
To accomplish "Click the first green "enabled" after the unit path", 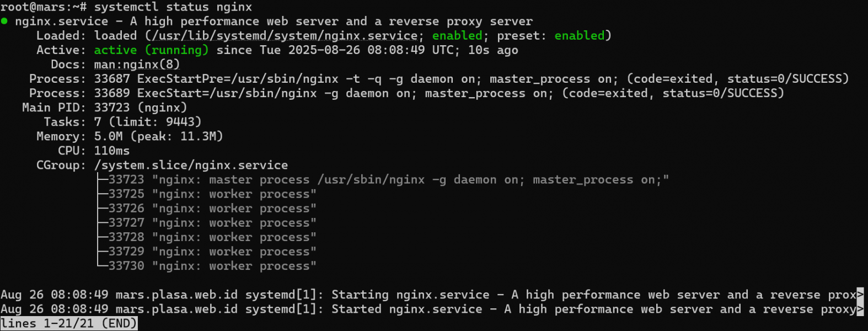I will point(457,36).
